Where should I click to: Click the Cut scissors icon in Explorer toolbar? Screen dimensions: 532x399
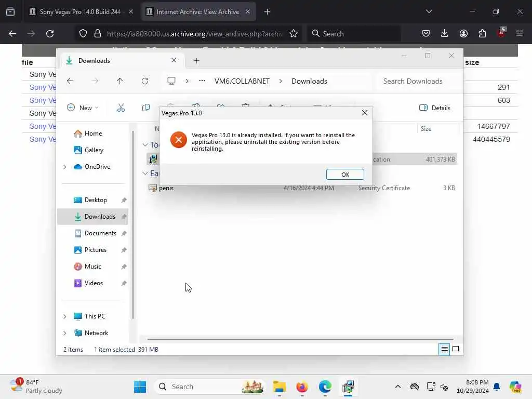121,108
